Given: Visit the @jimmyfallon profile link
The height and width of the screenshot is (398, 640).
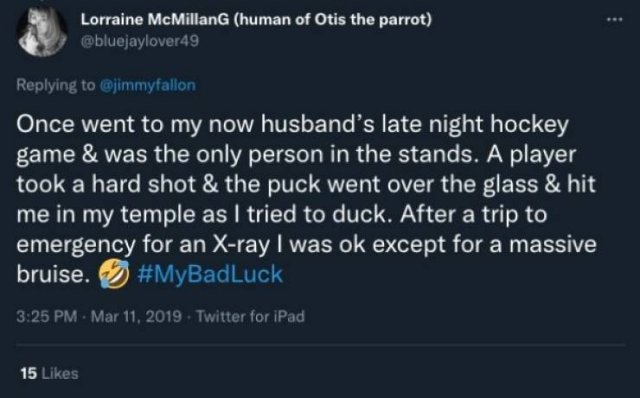Looking at the screenshot, I should [x=148, y=85].
